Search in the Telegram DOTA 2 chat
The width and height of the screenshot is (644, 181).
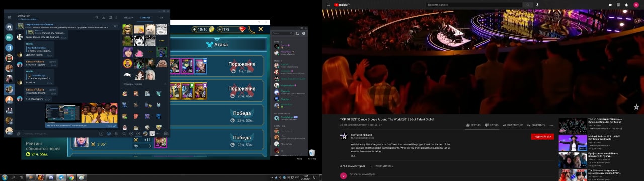click(97, 17)
